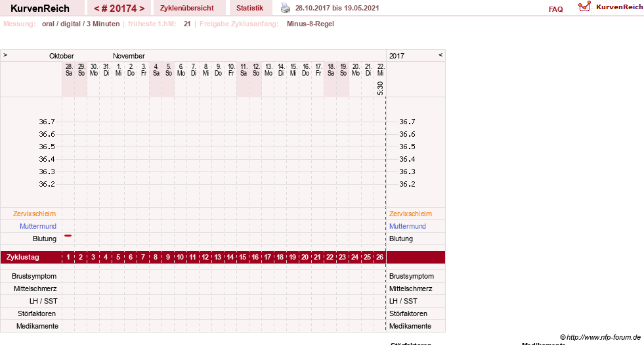The height and width of the screenshot is (345, 644).
Task: Open the http://www.nfp-forum.de link
Action: (603, 337)
